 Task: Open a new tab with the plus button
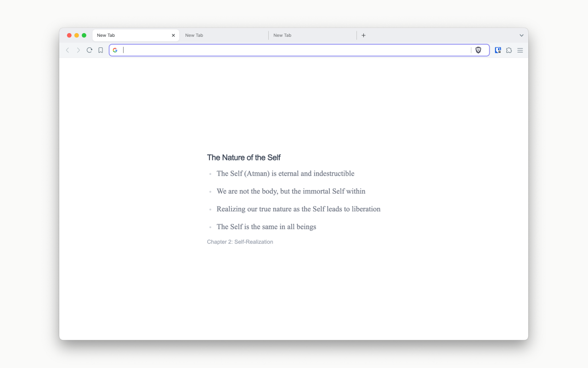coord(363,35)
